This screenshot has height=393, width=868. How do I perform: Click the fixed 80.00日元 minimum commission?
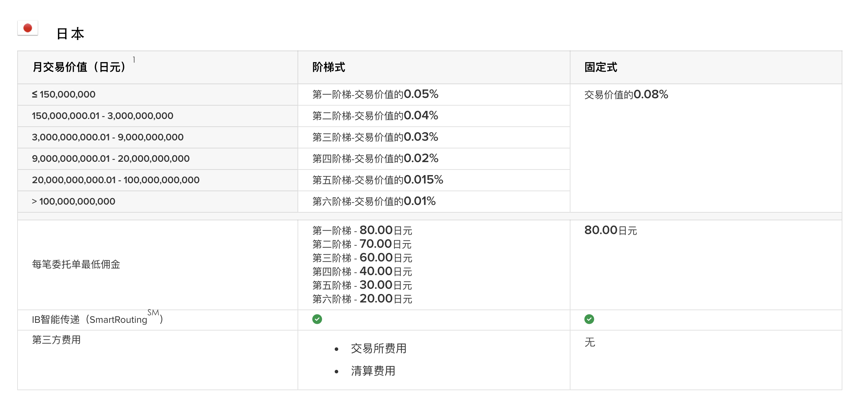[610, 231]
